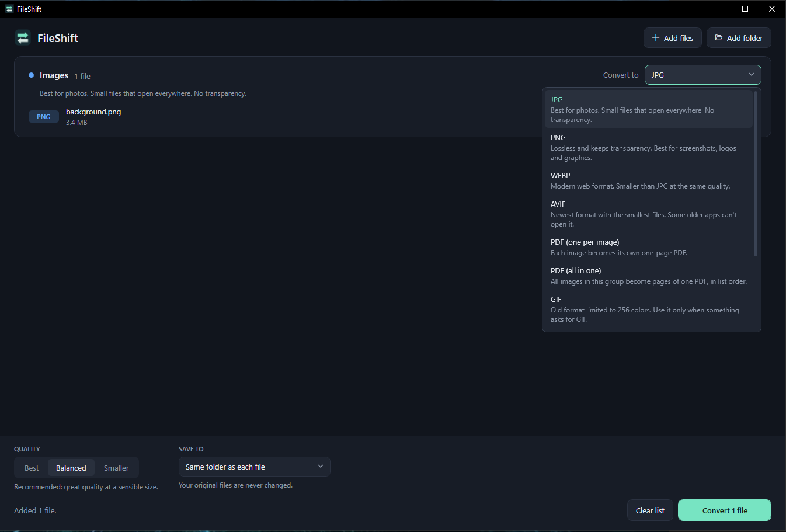The width and height of the screenshot is (786, 532).
Task: Set quality to Best
Action: click(32, 468)
